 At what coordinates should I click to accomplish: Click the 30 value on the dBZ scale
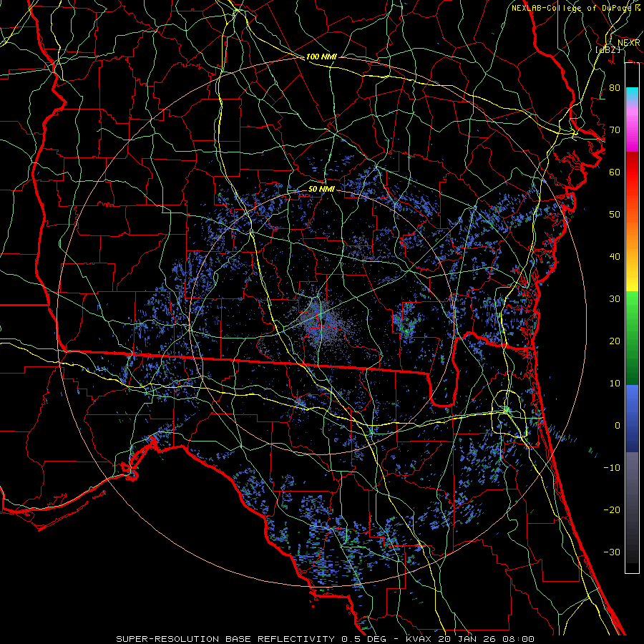tap(615, 299)
